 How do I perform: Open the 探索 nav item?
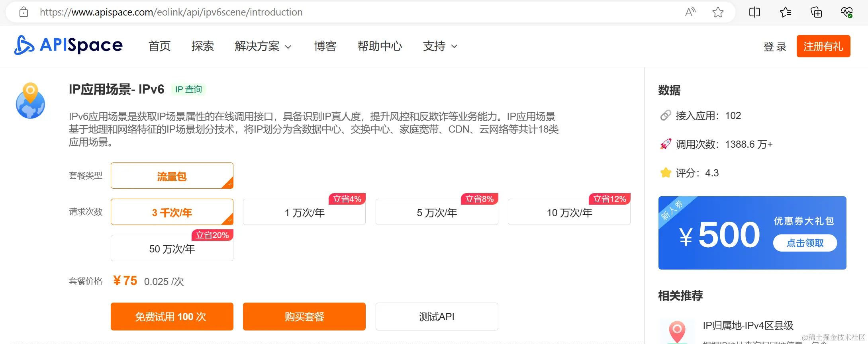(202, 46)
